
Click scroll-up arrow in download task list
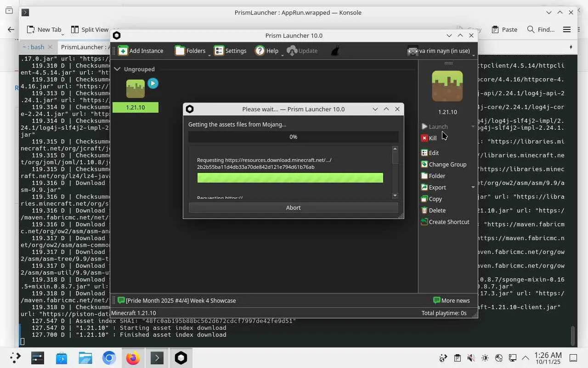coord(395,149)
